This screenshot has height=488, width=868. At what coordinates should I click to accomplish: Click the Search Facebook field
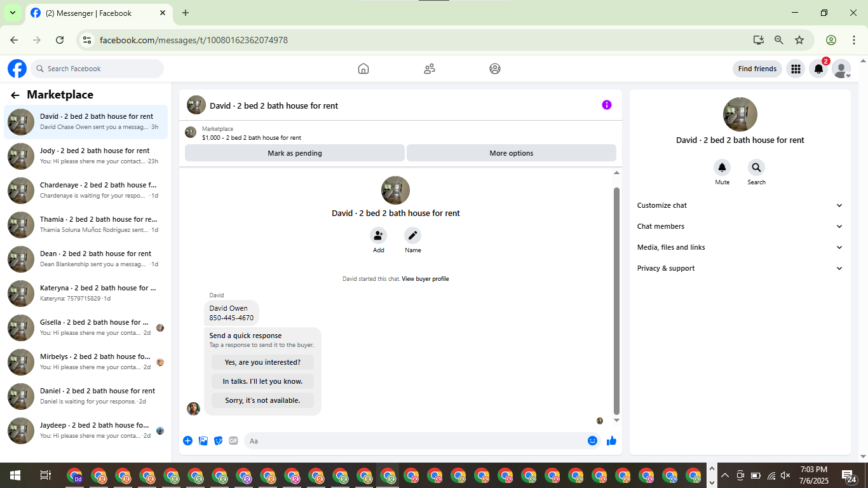pyautogui.click(x=97, y=69)
